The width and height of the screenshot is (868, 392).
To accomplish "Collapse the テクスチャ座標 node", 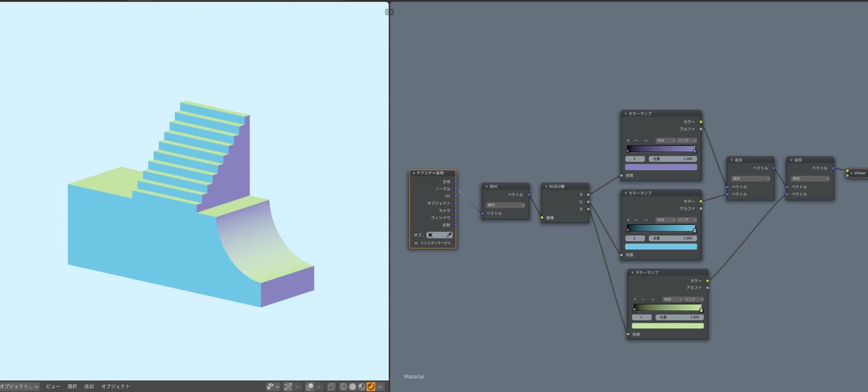I will 414,174.
